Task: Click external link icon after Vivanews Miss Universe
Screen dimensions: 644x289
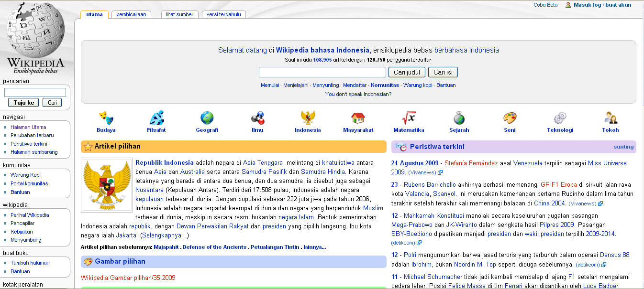Action: 441,172
